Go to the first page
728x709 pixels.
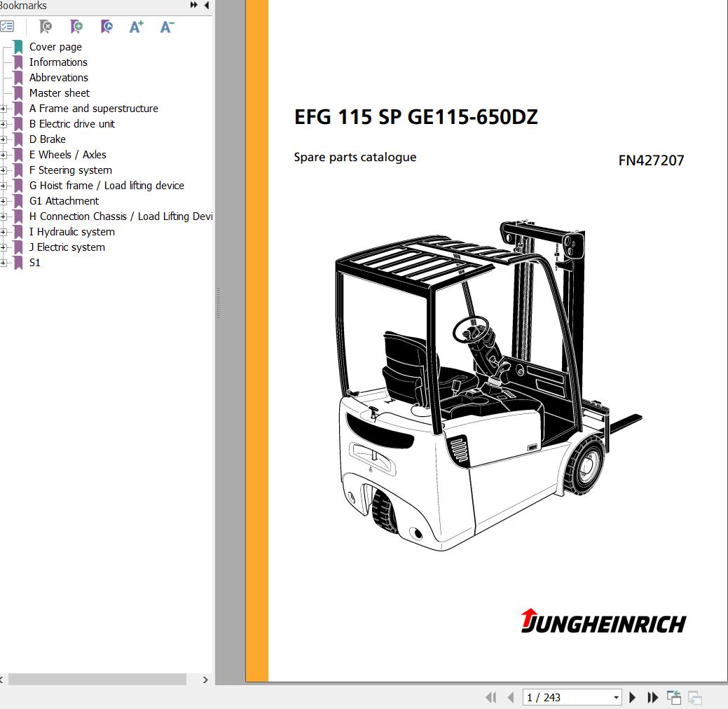click(490, 697)
